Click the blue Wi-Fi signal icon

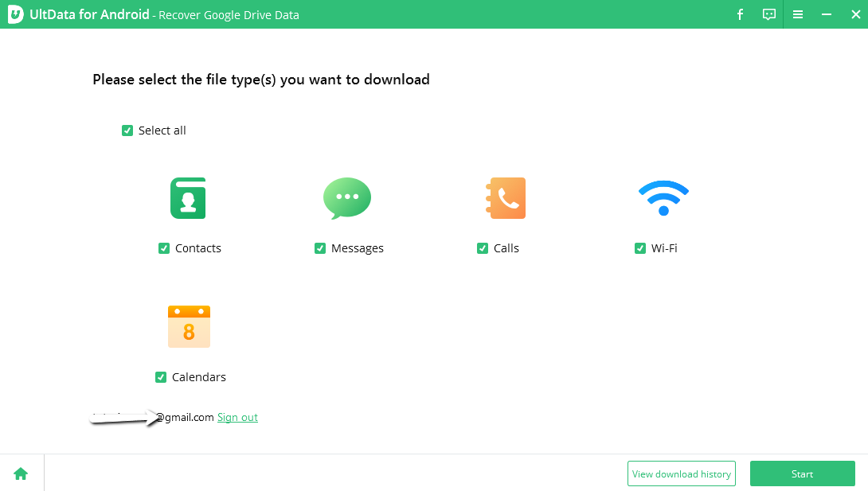(663, 198)
